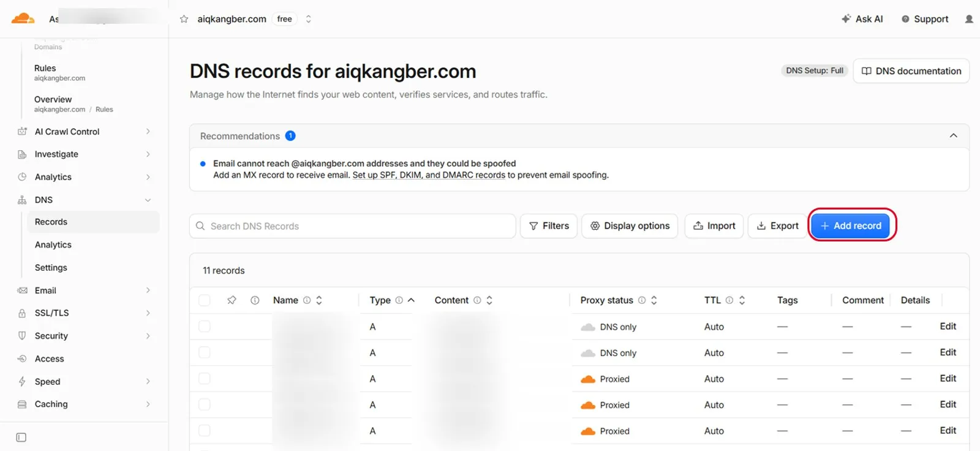Focus the Search DNS Records field
Viewport: 980px width, 451px height.
tap(353, 226)
